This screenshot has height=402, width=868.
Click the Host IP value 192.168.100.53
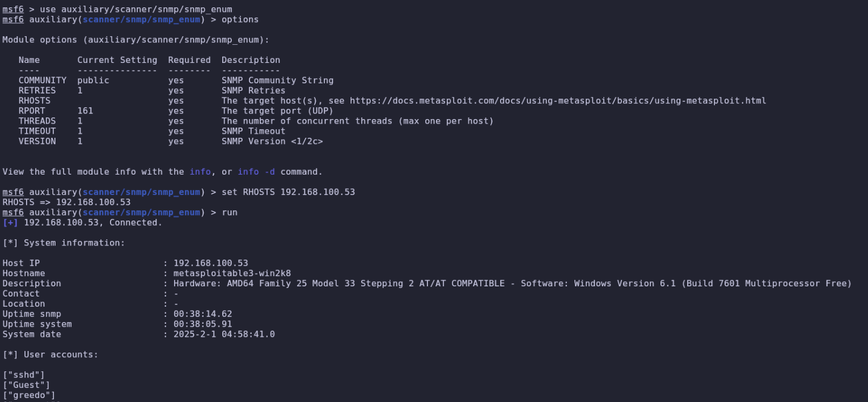211,263
